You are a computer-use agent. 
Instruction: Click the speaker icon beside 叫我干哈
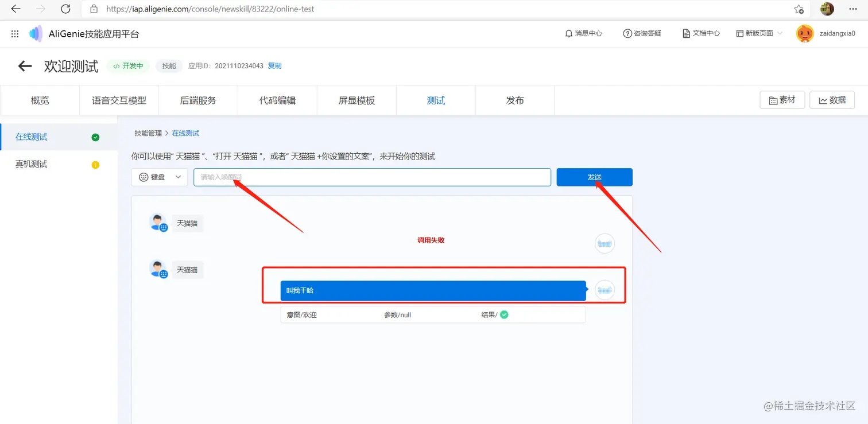coord(604,290)
